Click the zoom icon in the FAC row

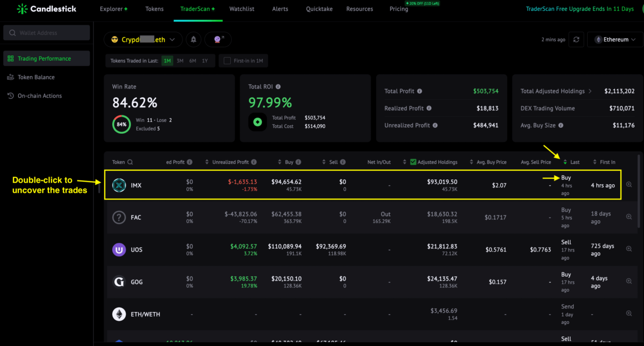(x=629, y=217)
